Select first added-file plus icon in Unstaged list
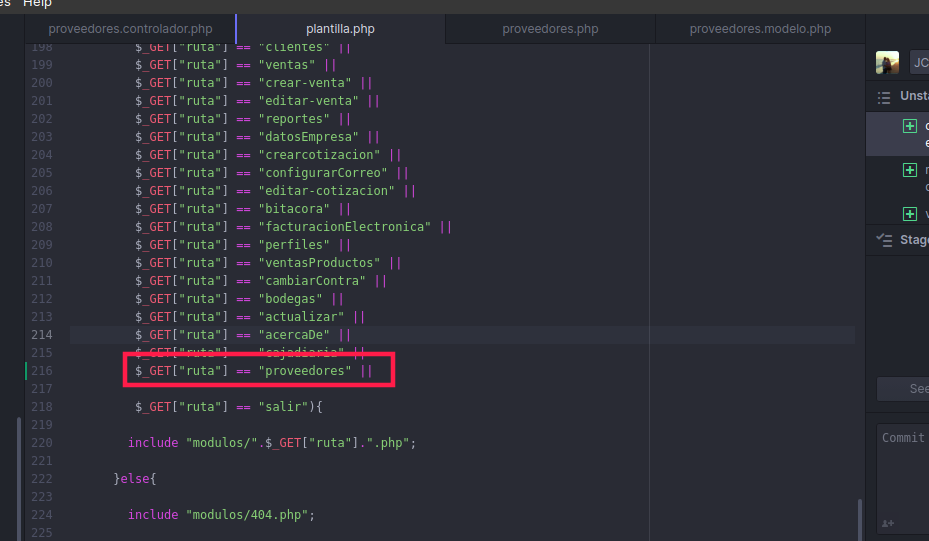Screen dimensions: 929x541 click(909, 126)
